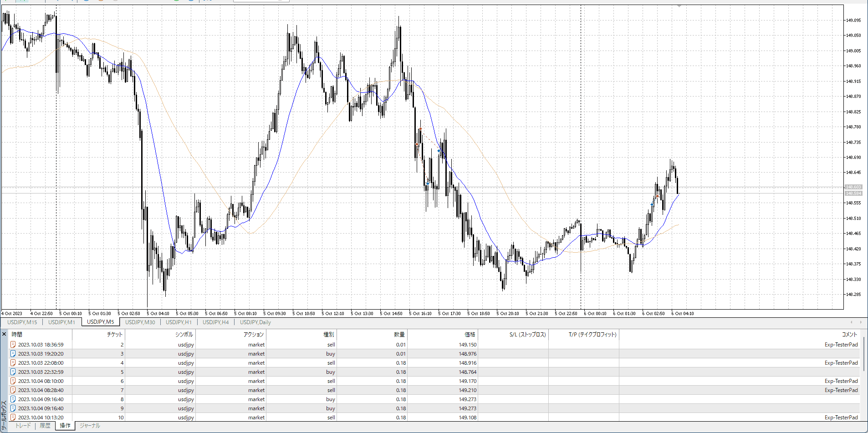
Task: Open the USDJPY,H4 chart tab
Action: [215, 322]
